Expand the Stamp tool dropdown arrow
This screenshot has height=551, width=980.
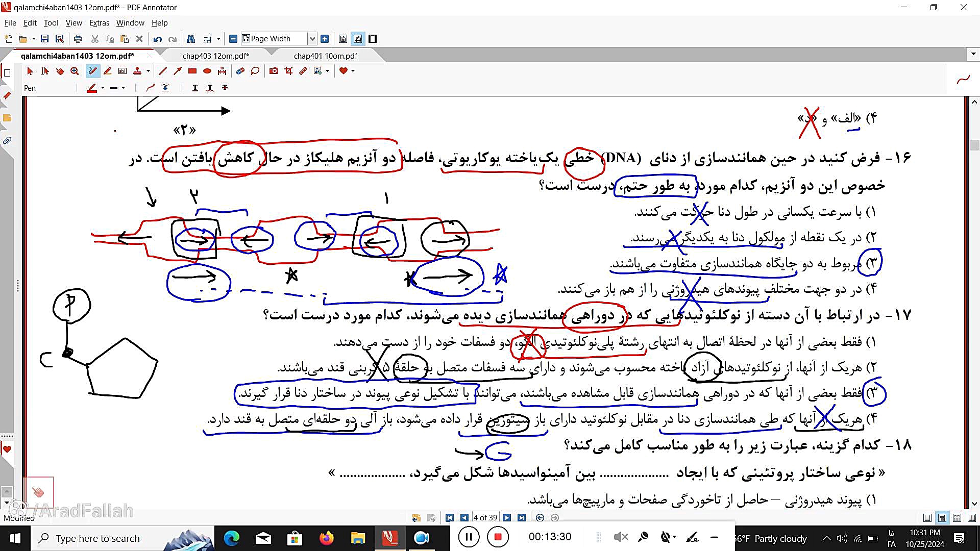[x=148, y=71]
